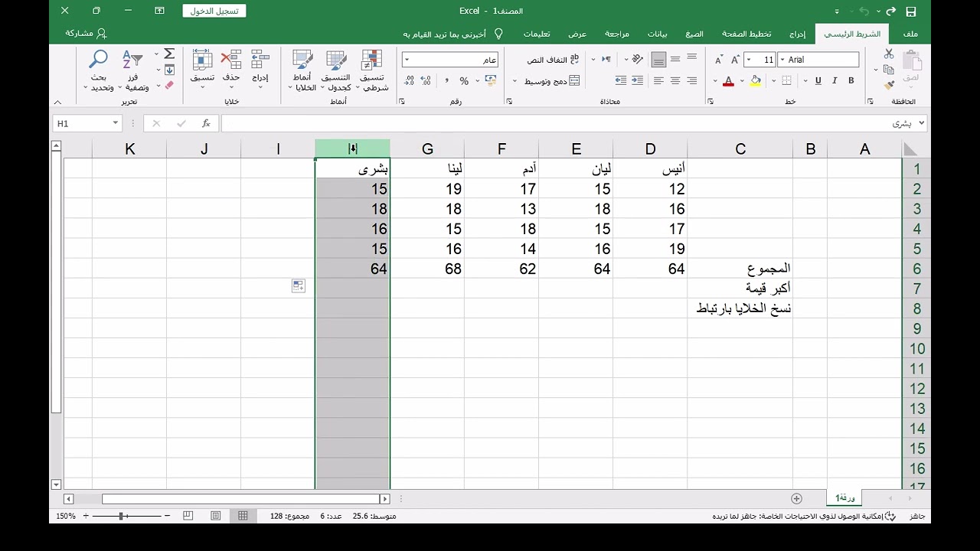Apply the Comma style icon
Screen dimensions: 980x551
[x=446, y=80]
